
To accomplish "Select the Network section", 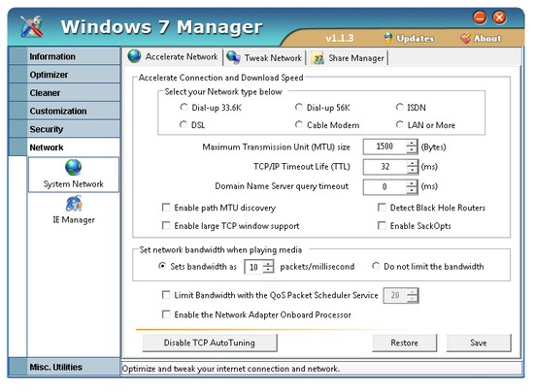I will click(x=64, y=147).
